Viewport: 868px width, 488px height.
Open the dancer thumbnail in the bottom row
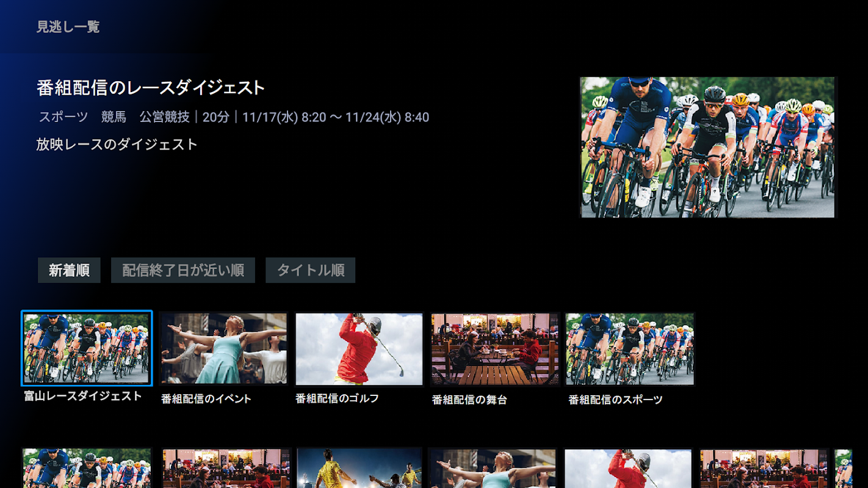point(493,468)
